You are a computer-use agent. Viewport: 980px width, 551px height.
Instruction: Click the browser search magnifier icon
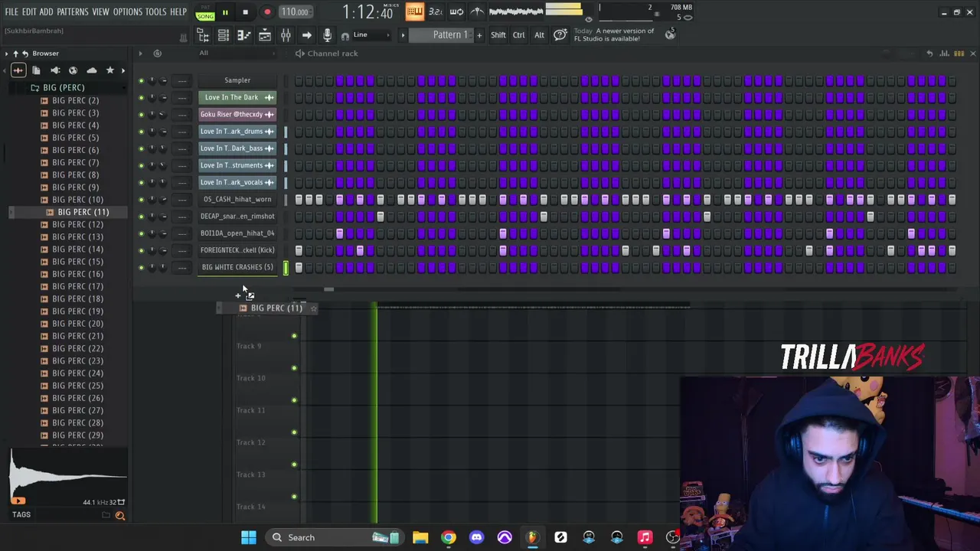(120, 516)
